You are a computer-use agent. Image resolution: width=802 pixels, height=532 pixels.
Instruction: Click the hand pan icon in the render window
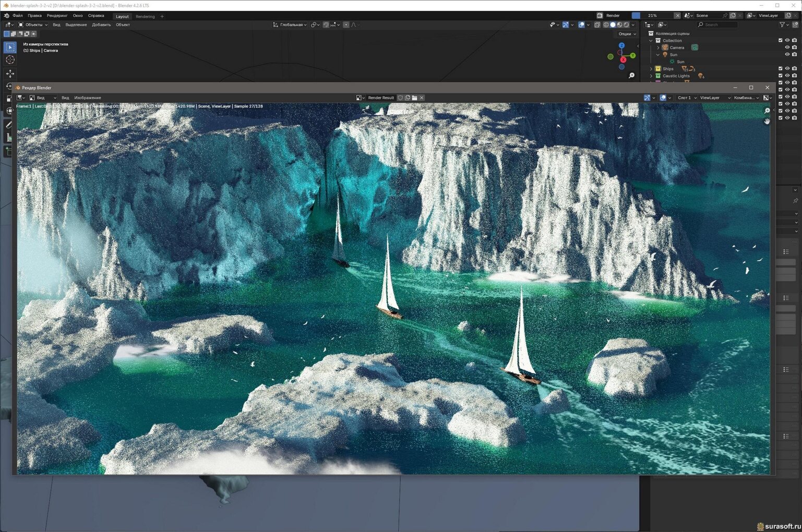pyautogui.click(x=767, y=121)
